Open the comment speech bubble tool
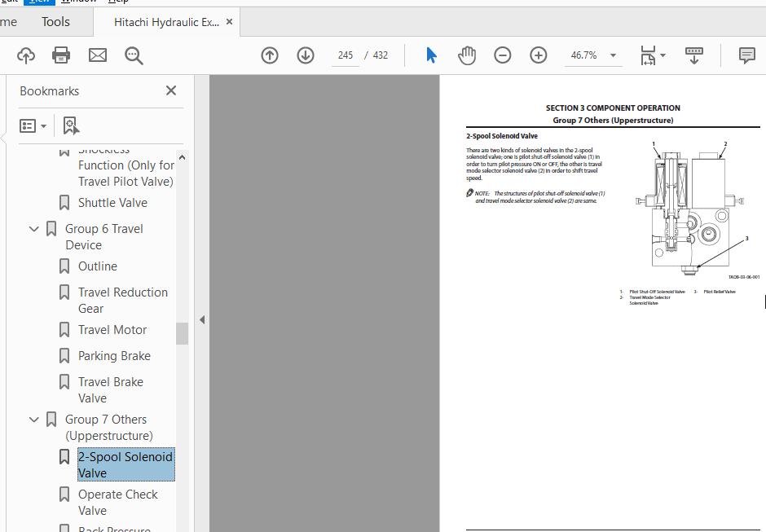The image size is (766, 532). point(747,55)
